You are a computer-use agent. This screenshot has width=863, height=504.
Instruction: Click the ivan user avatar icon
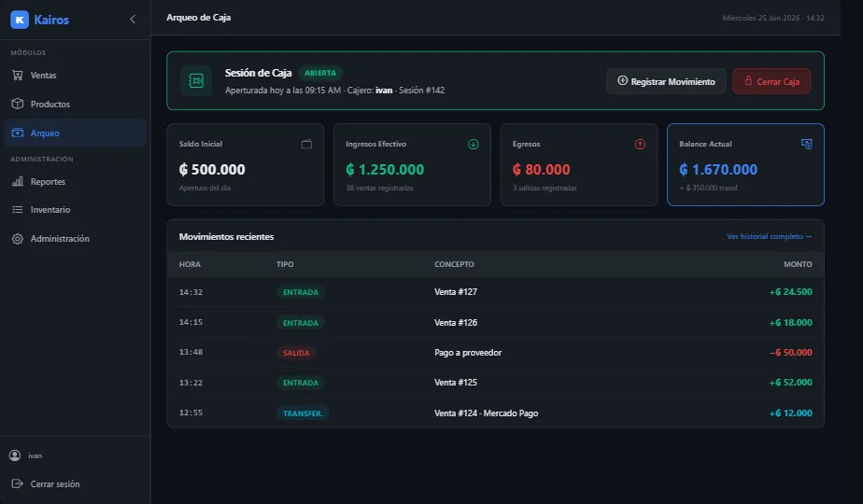(15, 455)
